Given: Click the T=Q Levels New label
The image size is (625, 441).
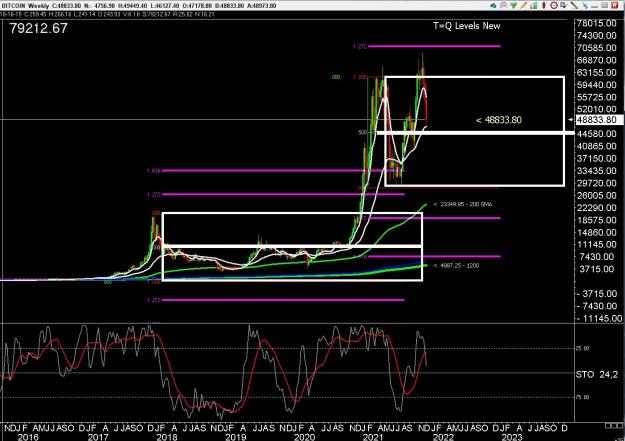Looking at the screenshot, I should 466,26.
